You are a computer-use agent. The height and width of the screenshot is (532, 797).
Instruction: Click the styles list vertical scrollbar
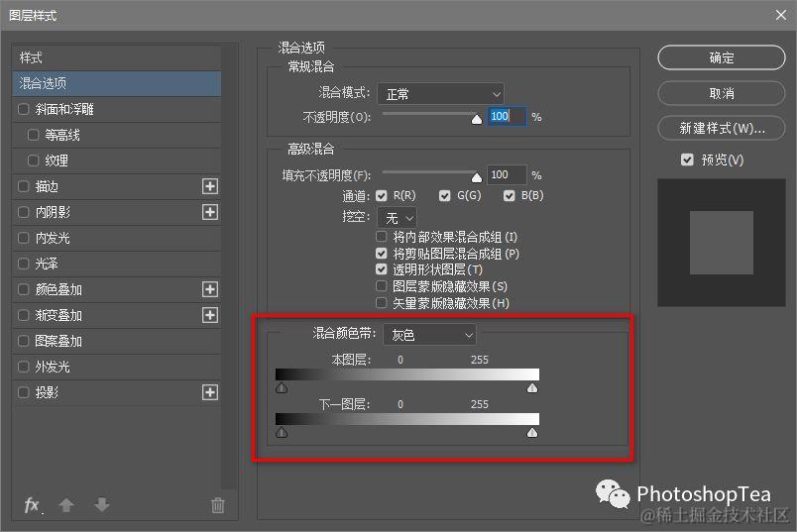230,266
